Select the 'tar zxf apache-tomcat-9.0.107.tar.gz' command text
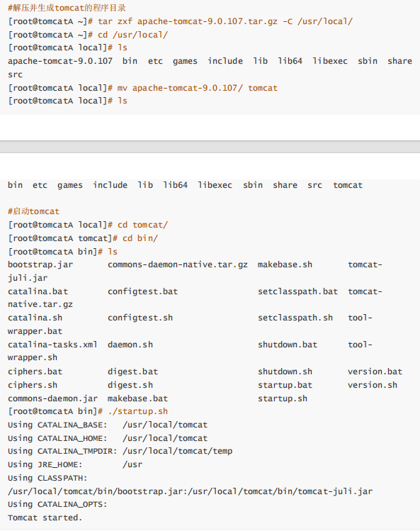Screen dimensions: 420x531 (x=188, y=21)
